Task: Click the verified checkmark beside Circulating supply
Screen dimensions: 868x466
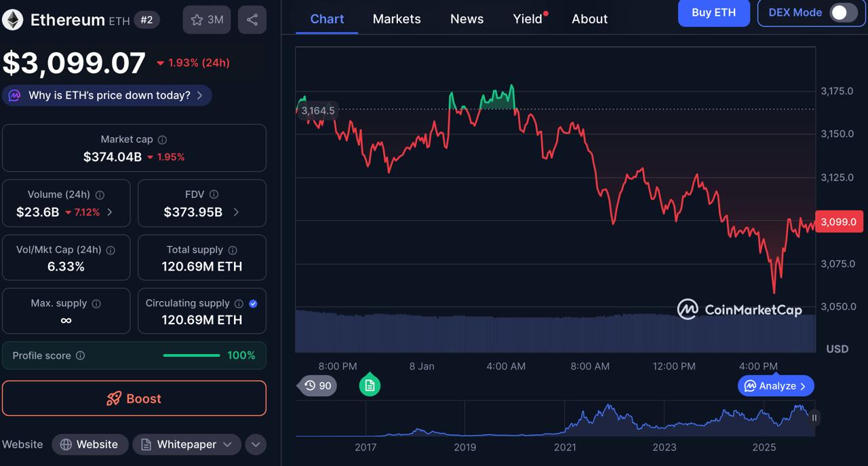Action: (254, 303)
